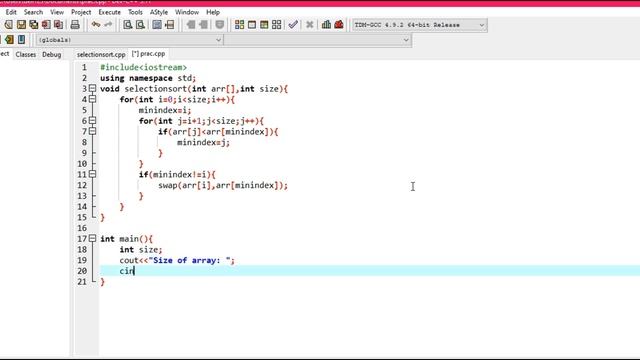Click the syntax check checkmark icon

pos(293,25)
